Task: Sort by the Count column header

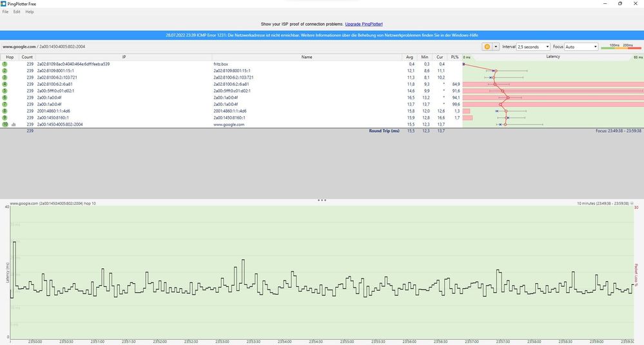Action: (27, 57)
